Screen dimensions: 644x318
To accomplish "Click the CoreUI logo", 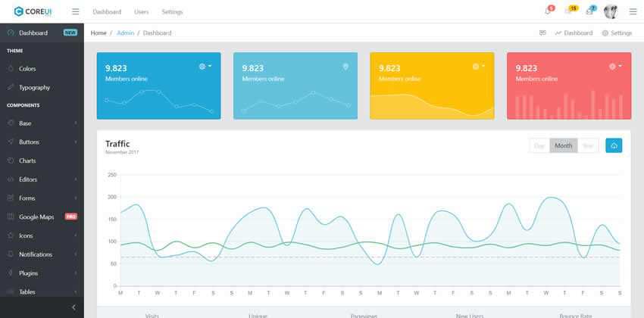I will click(x=32, y=11).
